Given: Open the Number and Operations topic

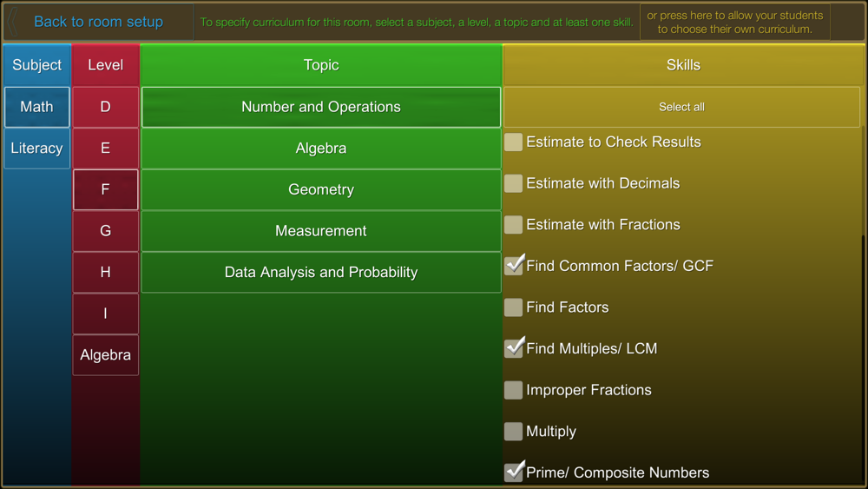Looking at the screenshot, I should [321, 107].
